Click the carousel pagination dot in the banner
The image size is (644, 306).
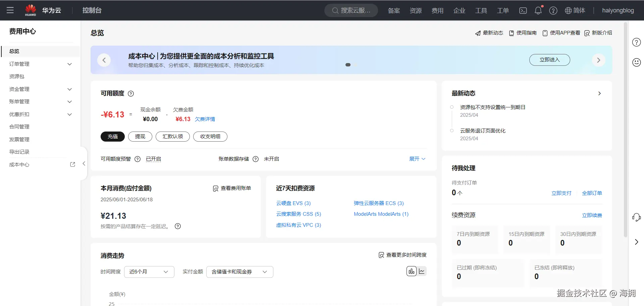pyautogui.click(x=347, y=65)
